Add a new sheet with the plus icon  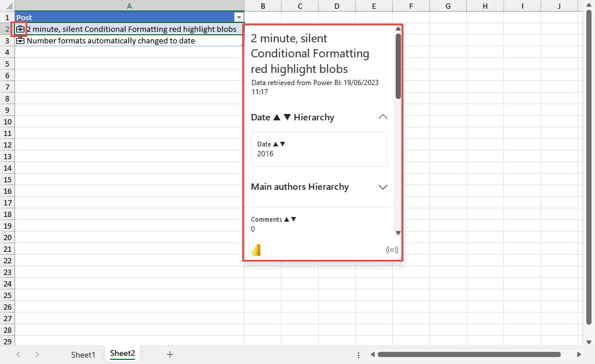point(170,354)
